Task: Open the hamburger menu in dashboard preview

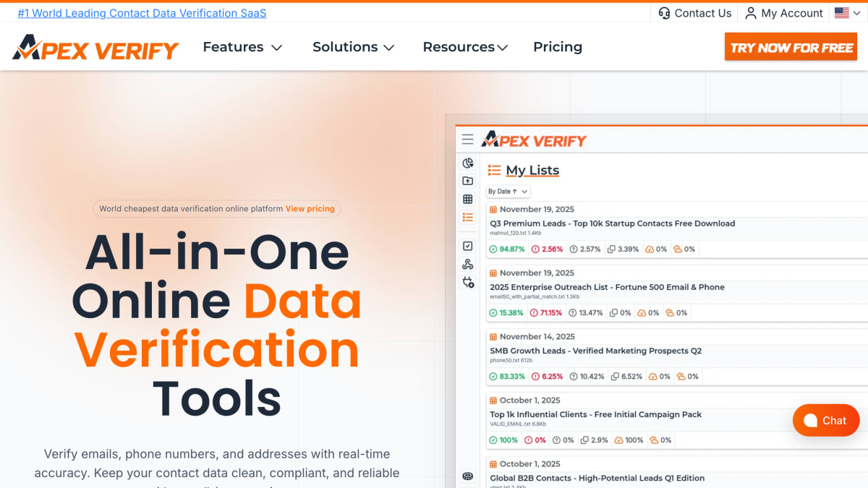Action: [x=468, y=140]
